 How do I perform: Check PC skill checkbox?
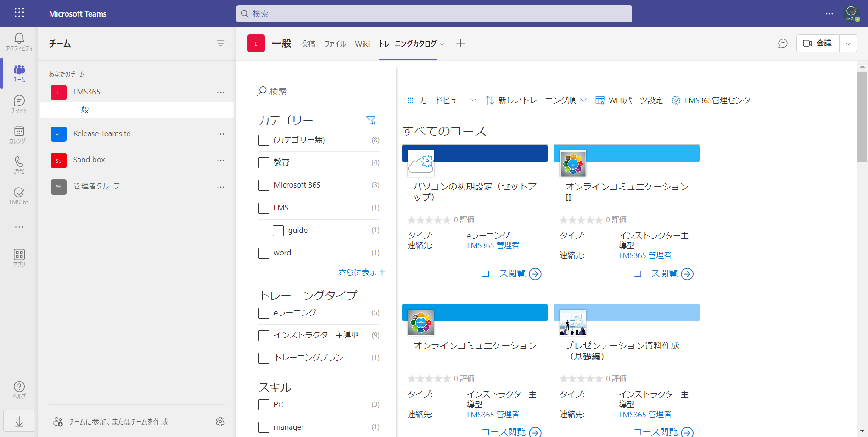264,404
